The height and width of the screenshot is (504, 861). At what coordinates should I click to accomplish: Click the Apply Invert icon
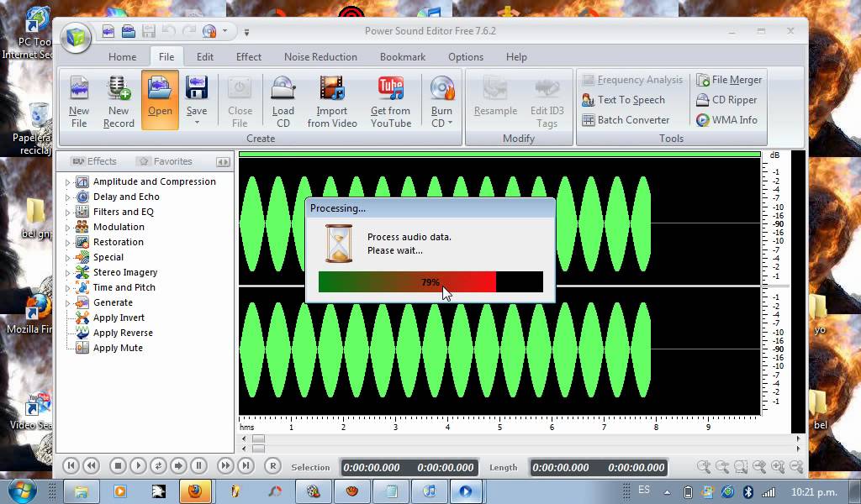pos(82,318)
